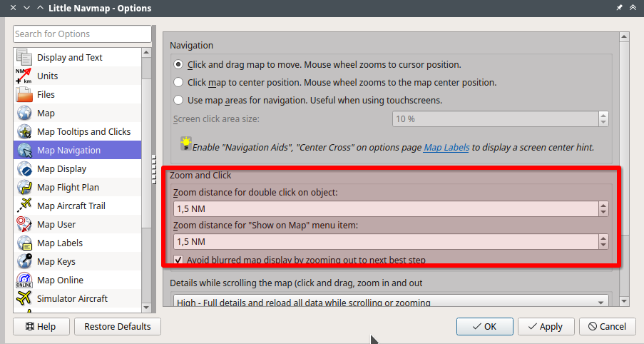Click the splitter handle beside options list
This screenshot has height=344, width=644.
pyautogui.click(x=155, y=169)
